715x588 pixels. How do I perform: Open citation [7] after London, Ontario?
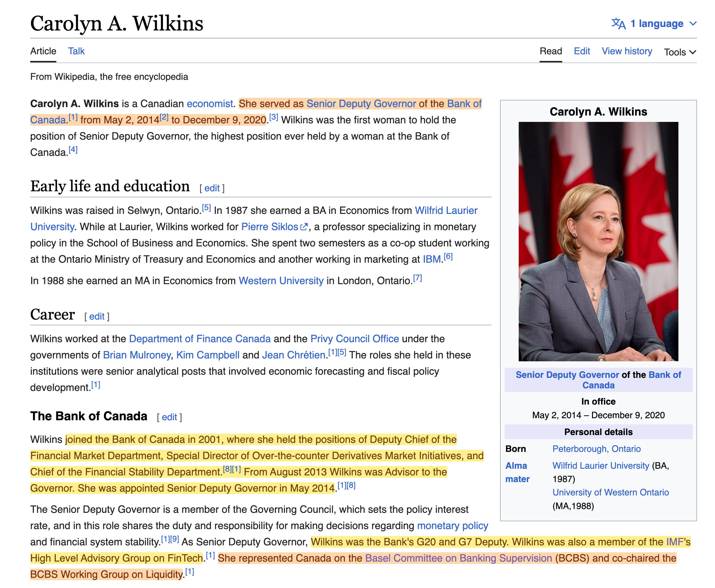coord(418,278)
